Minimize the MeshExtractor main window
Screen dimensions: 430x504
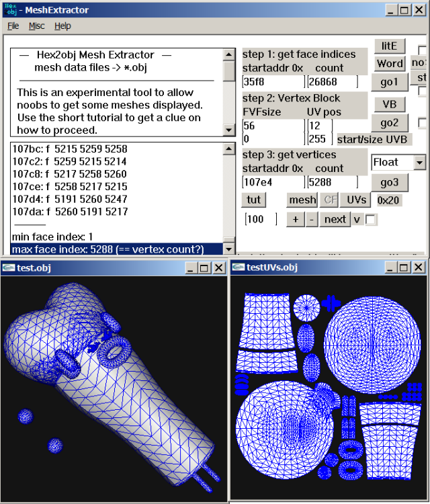tap(390, 10)
